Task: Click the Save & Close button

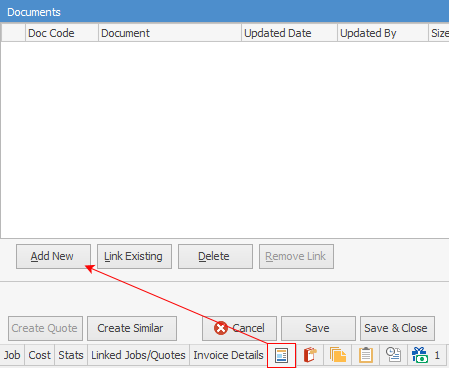Action: pyautogui.click(x=397, y=328)
